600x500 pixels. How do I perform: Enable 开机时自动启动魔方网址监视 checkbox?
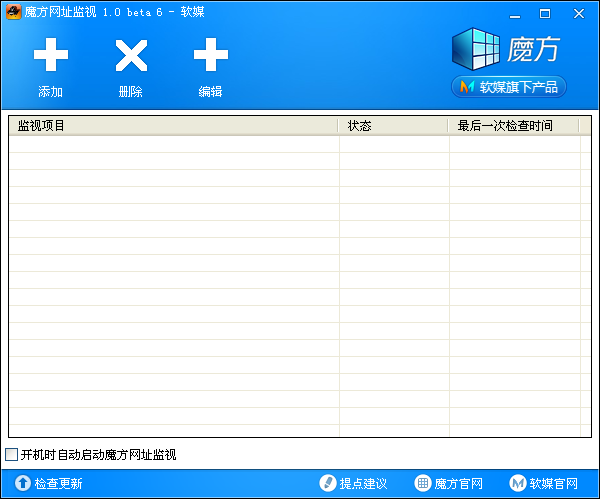click(11, 454)
